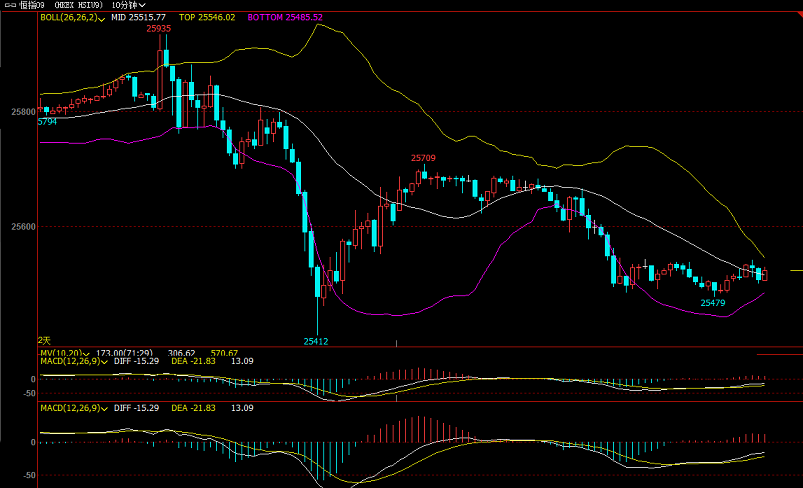Click DEA -21.83 in the upper MACD panel
This screenshot has width=803, height=488.
[193, 362]
